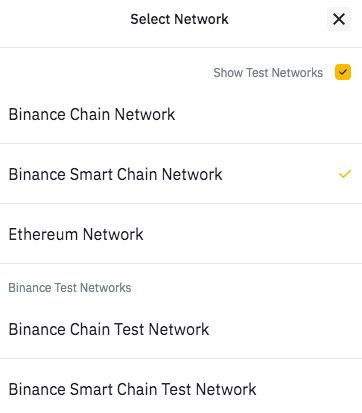Close the Select Network dialog
The height and width of the screenshot is (413, 362).
point(339,19)
